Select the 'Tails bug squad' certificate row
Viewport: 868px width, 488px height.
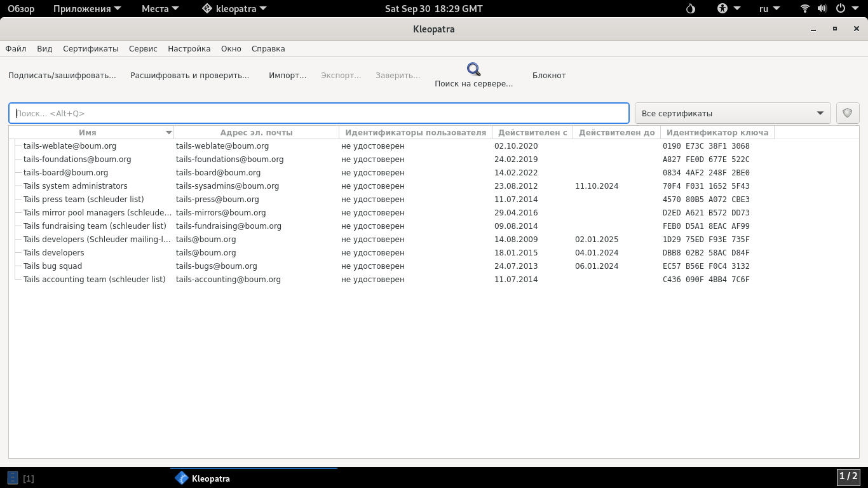point(53,266)
